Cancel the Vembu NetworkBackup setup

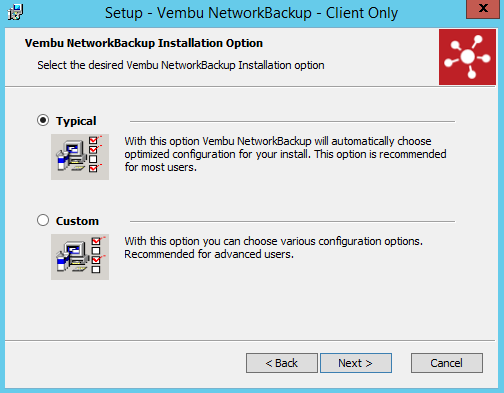(x=447, y=363)
